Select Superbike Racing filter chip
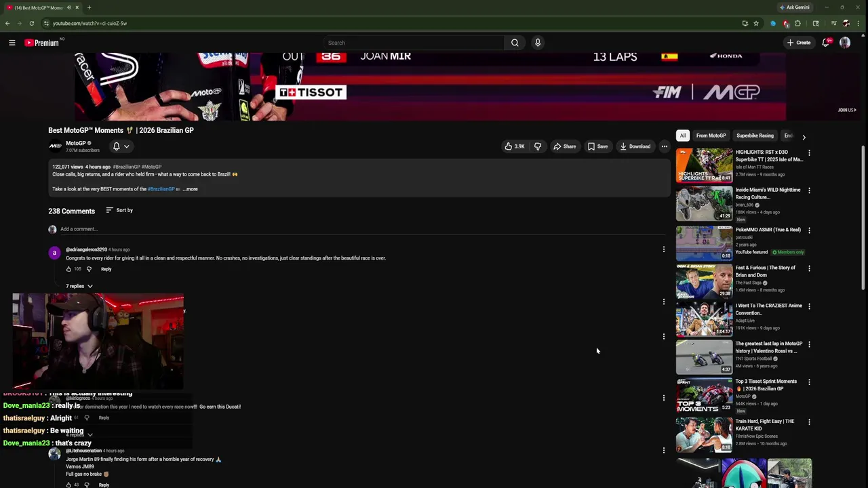The image size is (868, 488). tap(755, 136)
